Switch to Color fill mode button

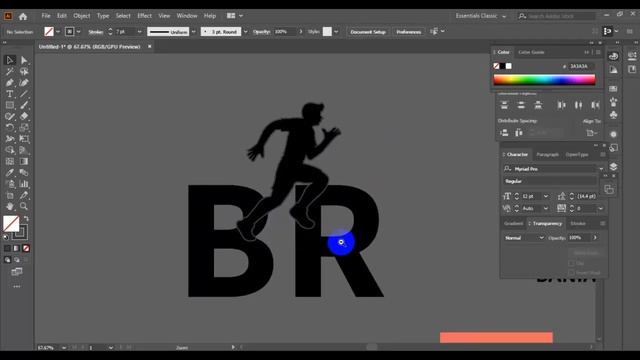7,248
